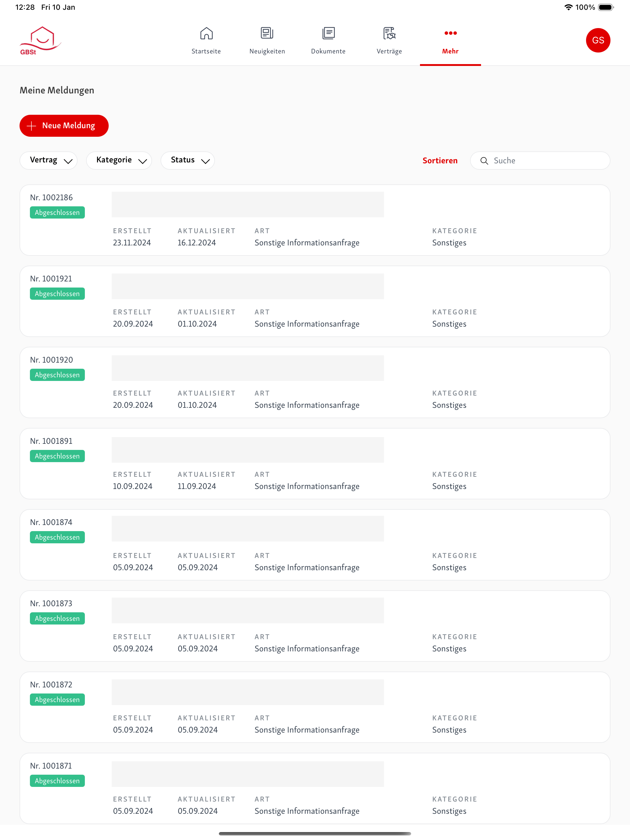Screen dimensions: 630x840
Task: Click the Sortieren link
Action: pos(440,161)
